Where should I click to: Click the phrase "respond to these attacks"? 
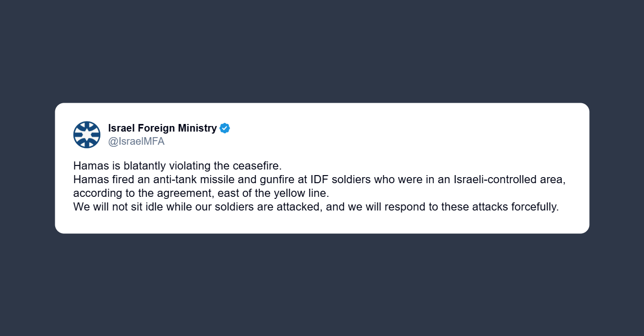446,207
